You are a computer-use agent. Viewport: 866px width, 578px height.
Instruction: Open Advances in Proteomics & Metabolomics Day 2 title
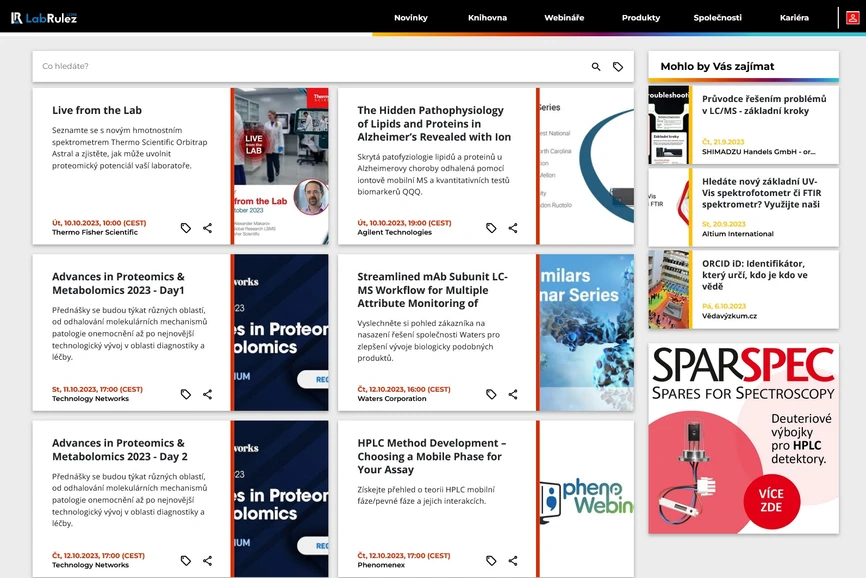pyautogui.click(x=120, y=450)
